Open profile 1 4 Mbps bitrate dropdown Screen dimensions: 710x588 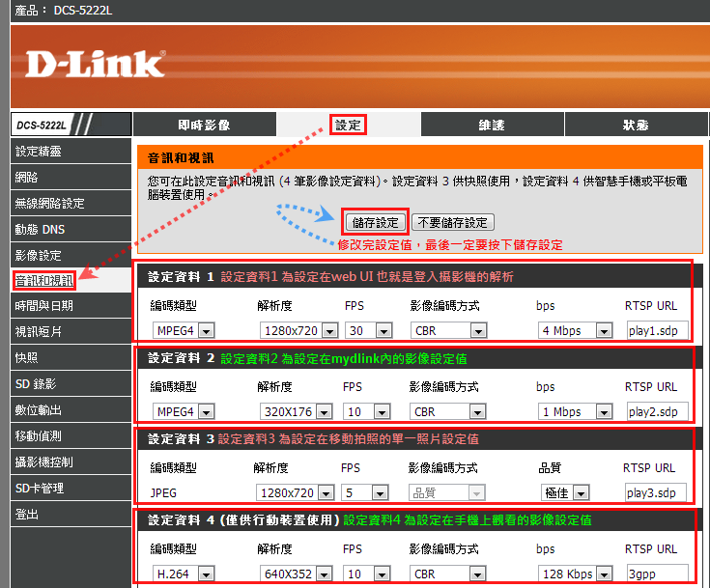pyautogui.click(x=575, y=331)
